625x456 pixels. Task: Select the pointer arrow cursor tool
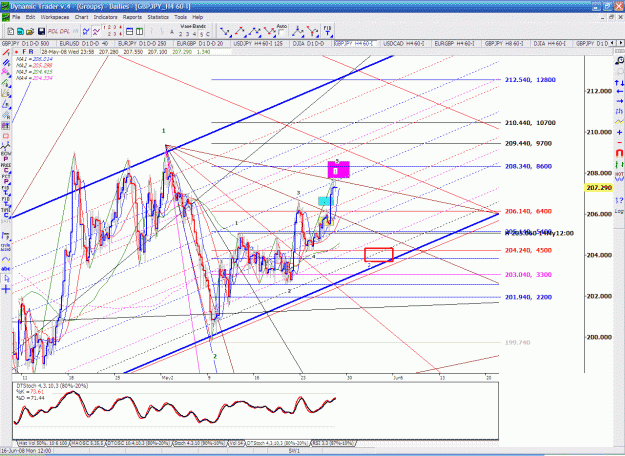click(x=6, y=278)
